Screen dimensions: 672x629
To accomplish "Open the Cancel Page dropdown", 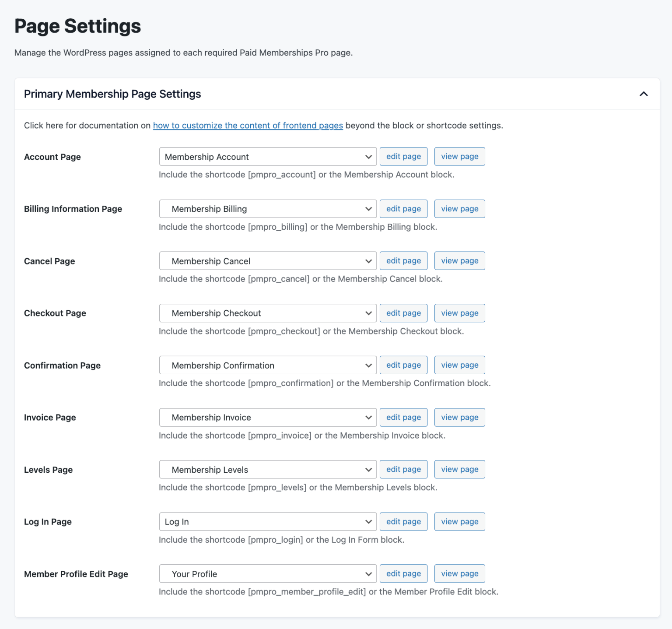I will coord(267,260).
